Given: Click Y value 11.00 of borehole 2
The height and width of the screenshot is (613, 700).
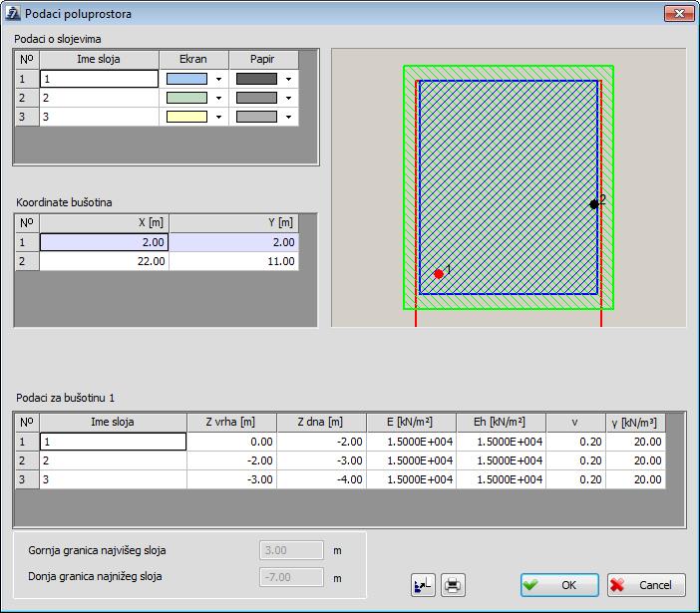Looking at the screenshot, I should (x=234, y=261).
